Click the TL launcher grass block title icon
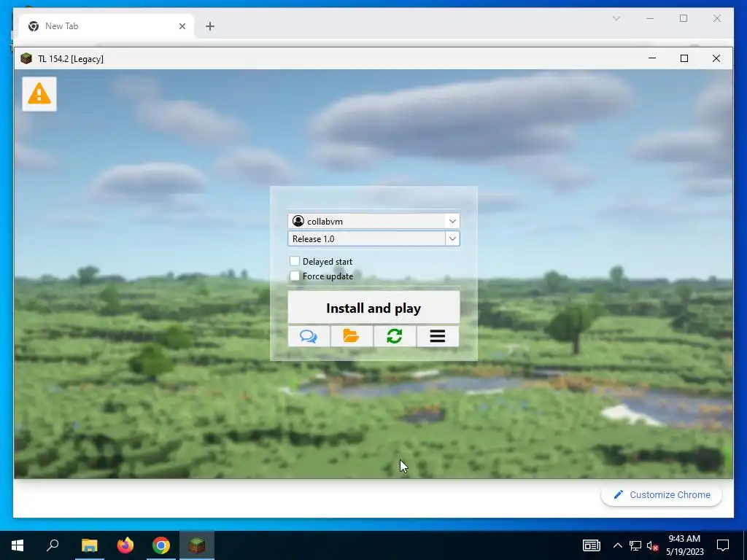This screenshot has height=560, width=747. [26, 58]
